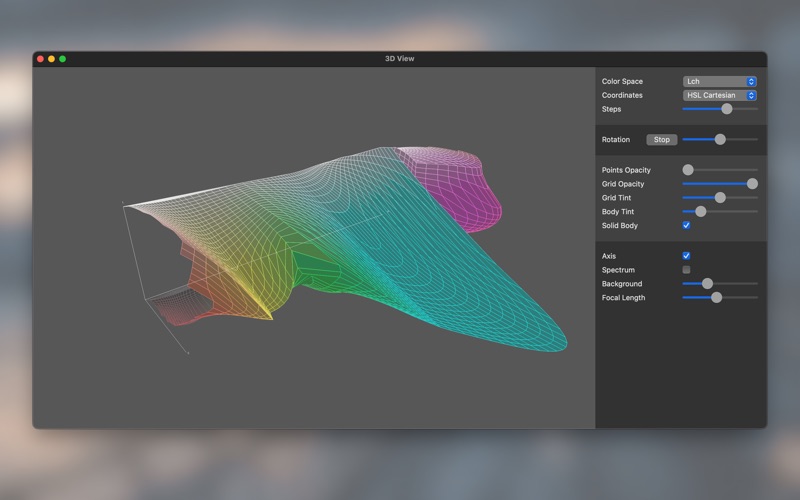
Task: Click the Focal Length slider handle
Action: 716,297
